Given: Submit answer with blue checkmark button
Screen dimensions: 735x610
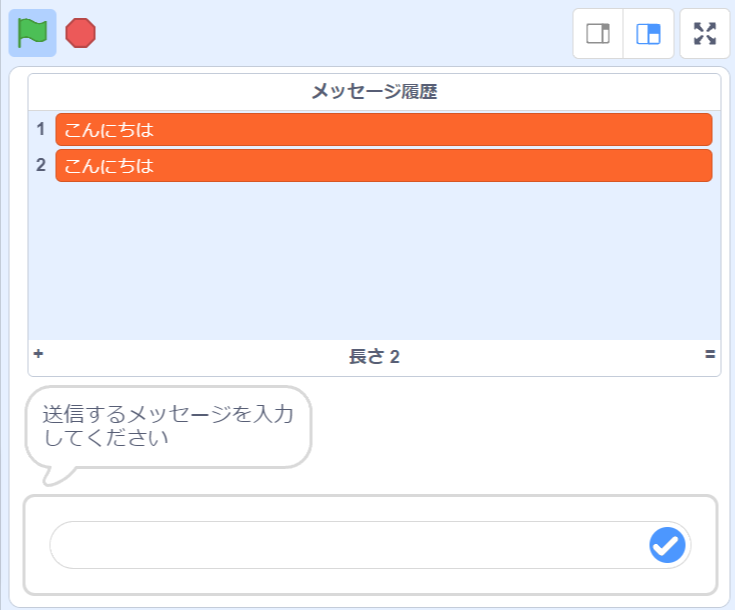Looking at the screenshot, I should (x=667, y=545).
